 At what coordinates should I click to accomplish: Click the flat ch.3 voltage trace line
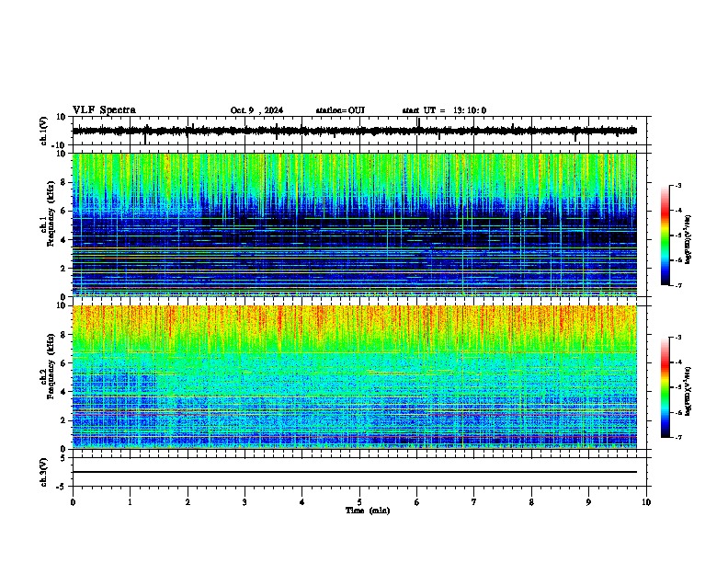tap(355, 472)
